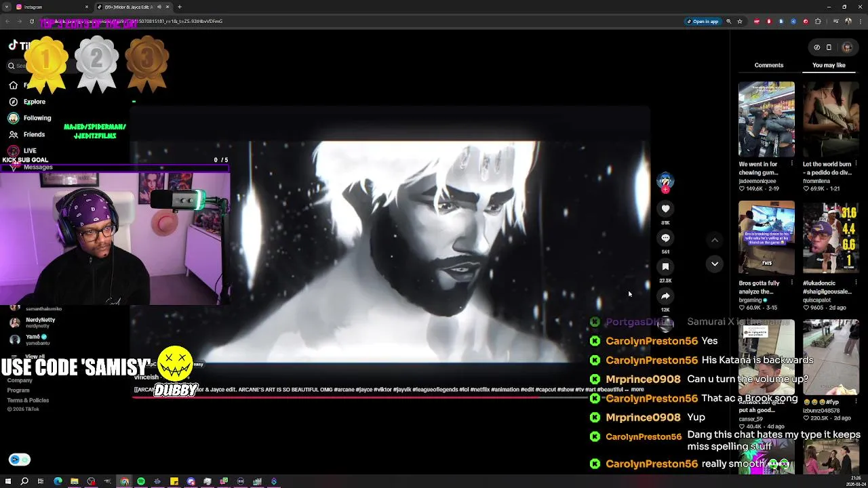Open the Windows Start menu

click(8, 481)
